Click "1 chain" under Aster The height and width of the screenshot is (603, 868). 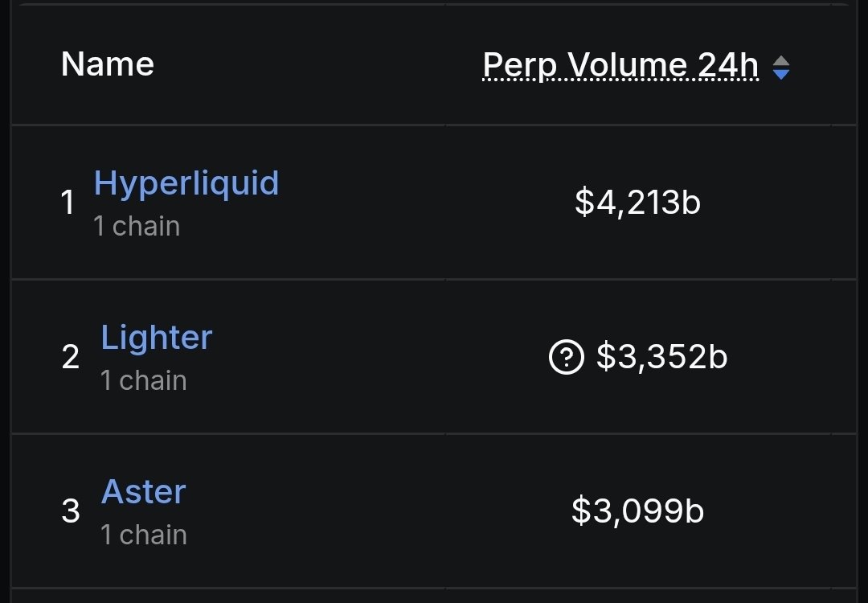coord(144,535)
